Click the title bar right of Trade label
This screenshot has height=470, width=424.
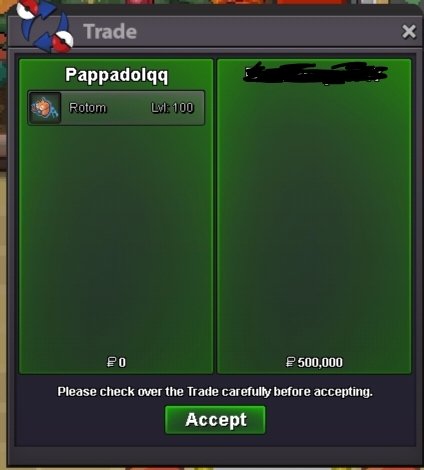click(267, 32)
